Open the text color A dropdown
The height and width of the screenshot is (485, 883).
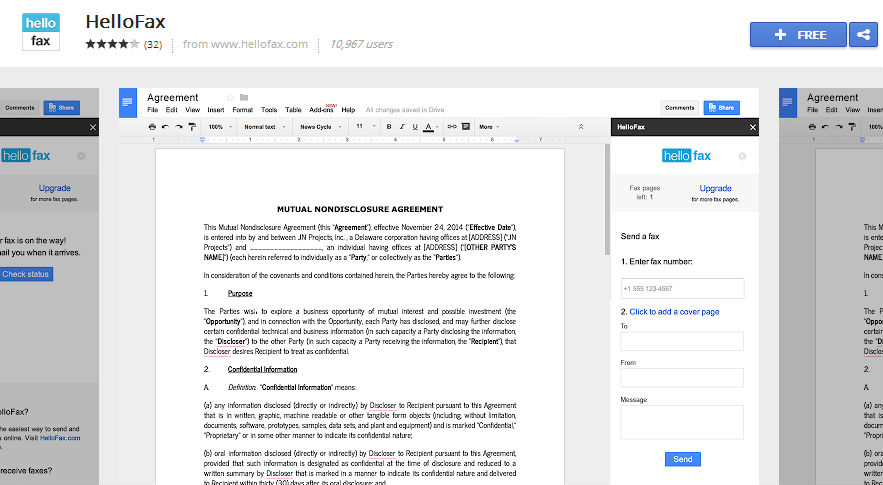pyautogui.click(x=431, y=127)
